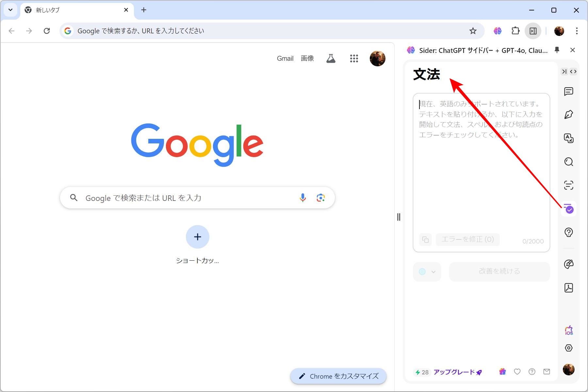588x392 pixels.
Task: Open the Sider ask question-mark tool
Action: click(569, 232)
